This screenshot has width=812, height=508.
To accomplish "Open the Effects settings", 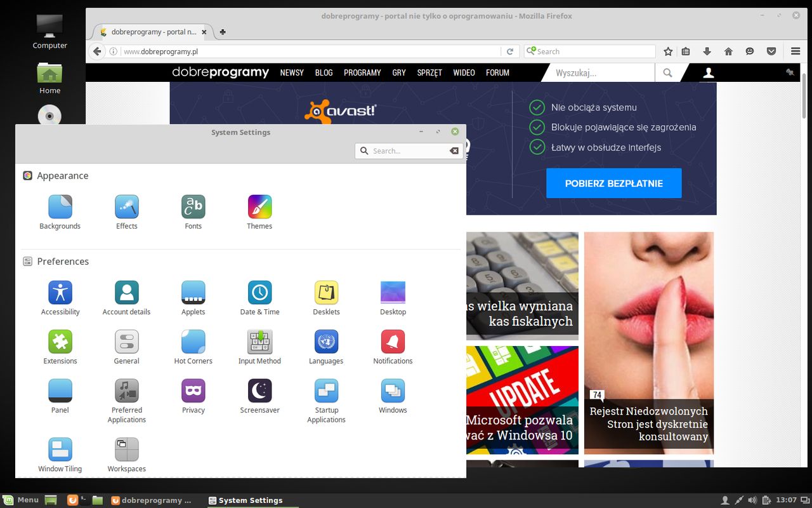I will tap(127, 212).
